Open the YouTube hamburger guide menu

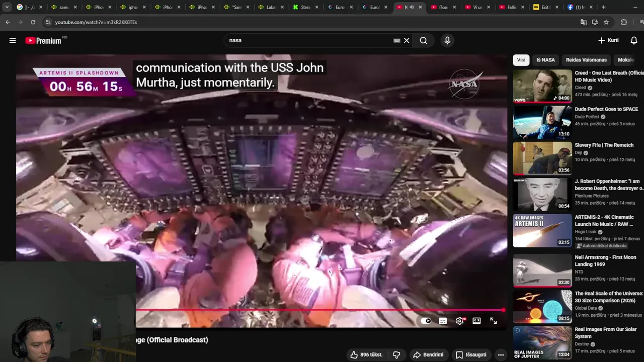point(13,40)
